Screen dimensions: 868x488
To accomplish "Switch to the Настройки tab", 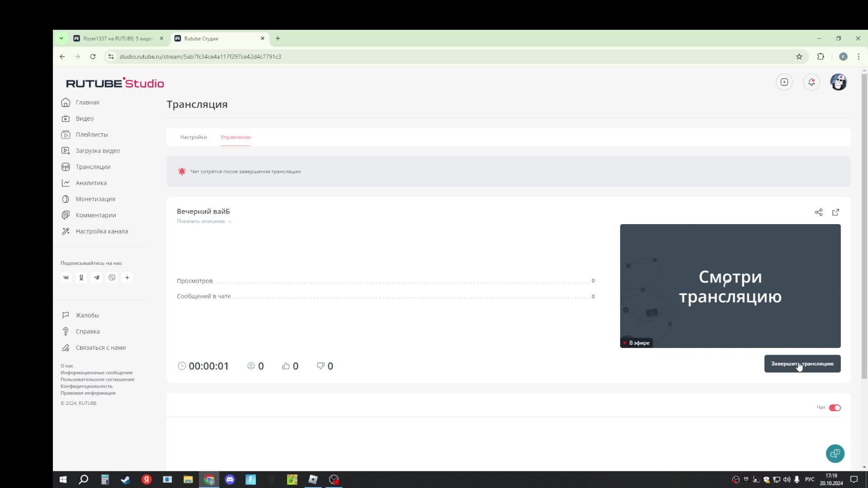I will pos(193,137).
